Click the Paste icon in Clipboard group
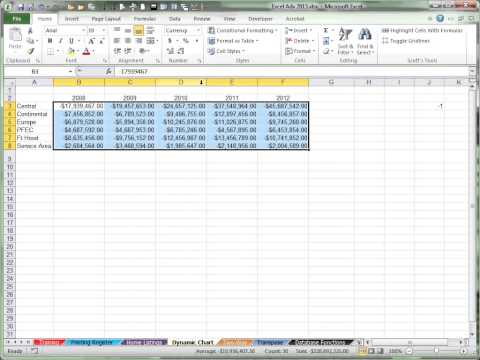 click(15, 35)
